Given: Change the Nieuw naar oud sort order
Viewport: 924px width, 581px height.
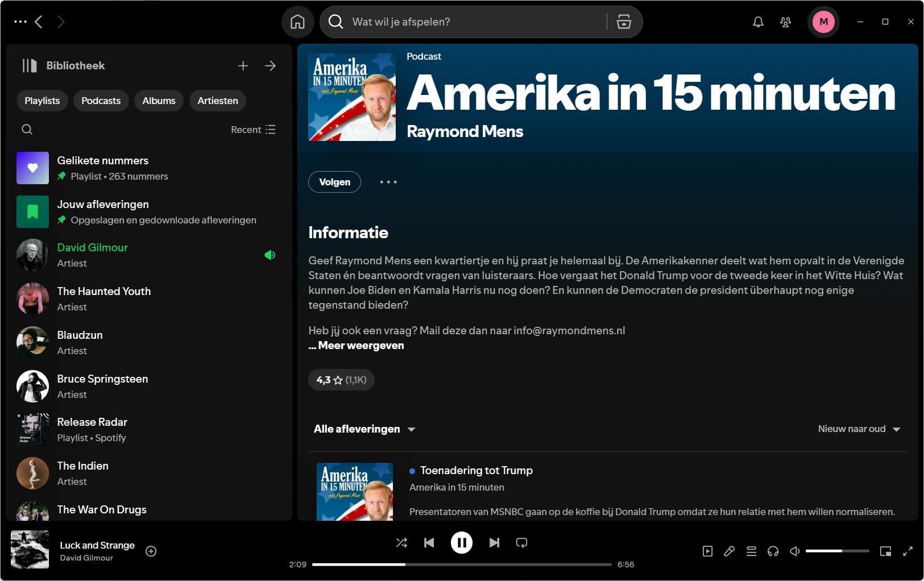Looking at the screenshot, I should click(x=859, y=429).
